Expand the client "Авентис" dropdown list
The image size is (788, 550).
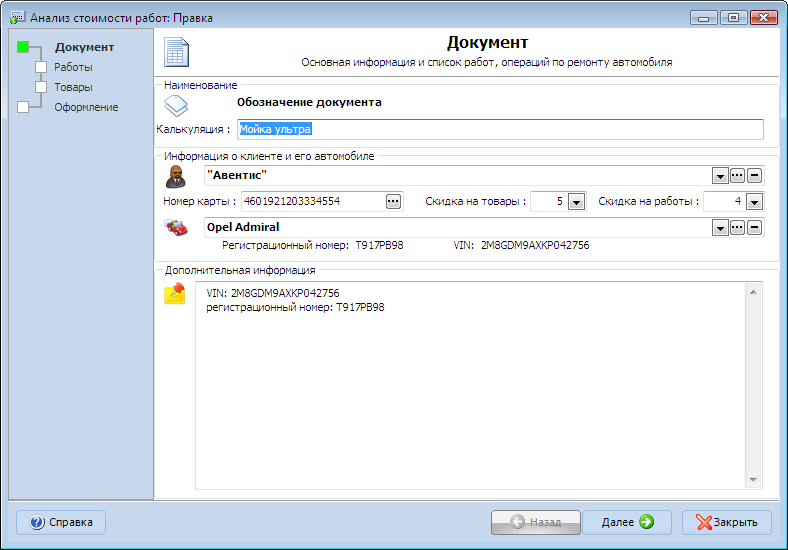(x=719, y=176)
